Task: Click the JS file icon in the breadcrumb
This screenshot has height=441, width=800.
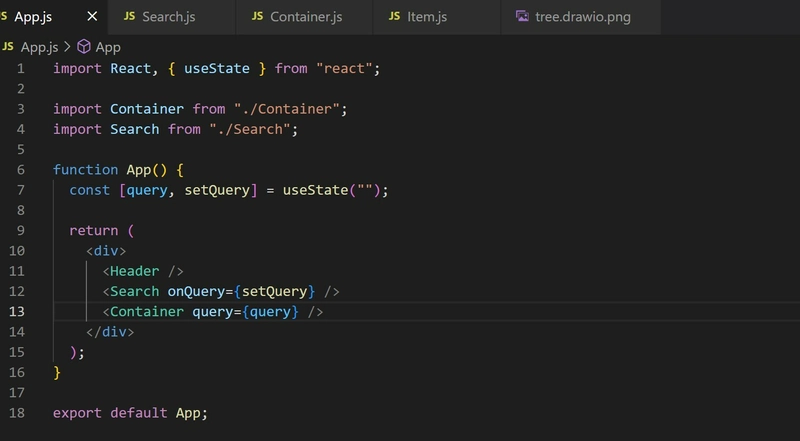Action: tap(8, 47)
